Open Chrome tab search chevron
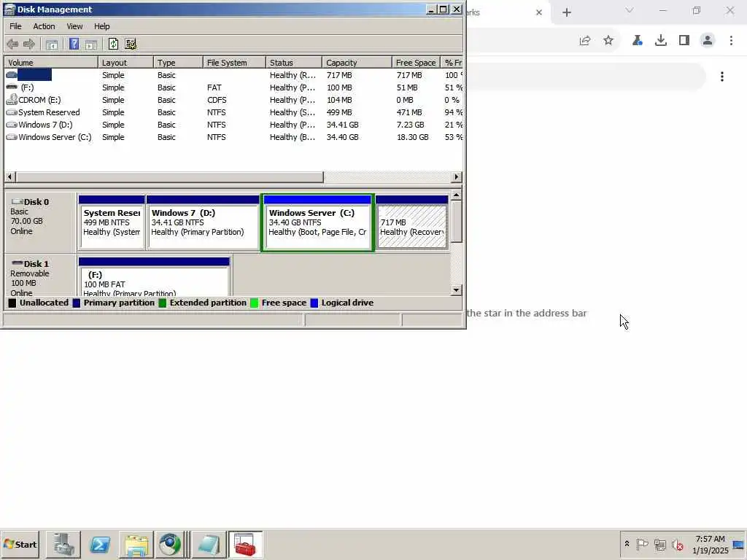This screenshot has width=747, height=560. click(x=630, y=10)
